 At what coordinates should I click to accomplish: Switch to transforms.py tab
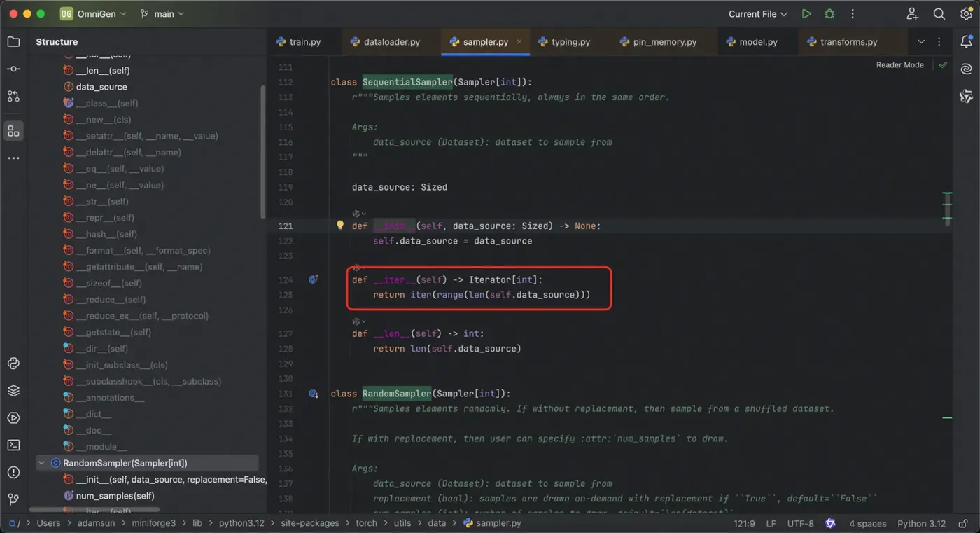click(x=842, y=42)
